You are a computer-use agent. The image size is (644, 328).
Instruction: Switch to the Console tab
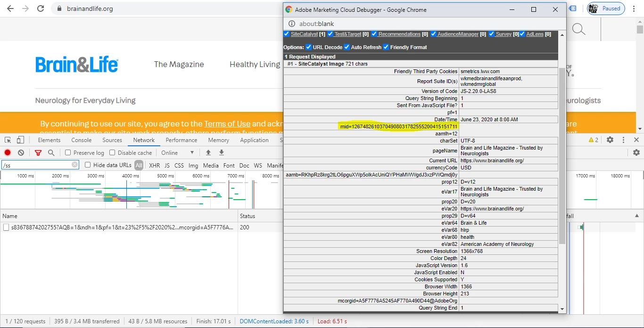coord(82,140)
